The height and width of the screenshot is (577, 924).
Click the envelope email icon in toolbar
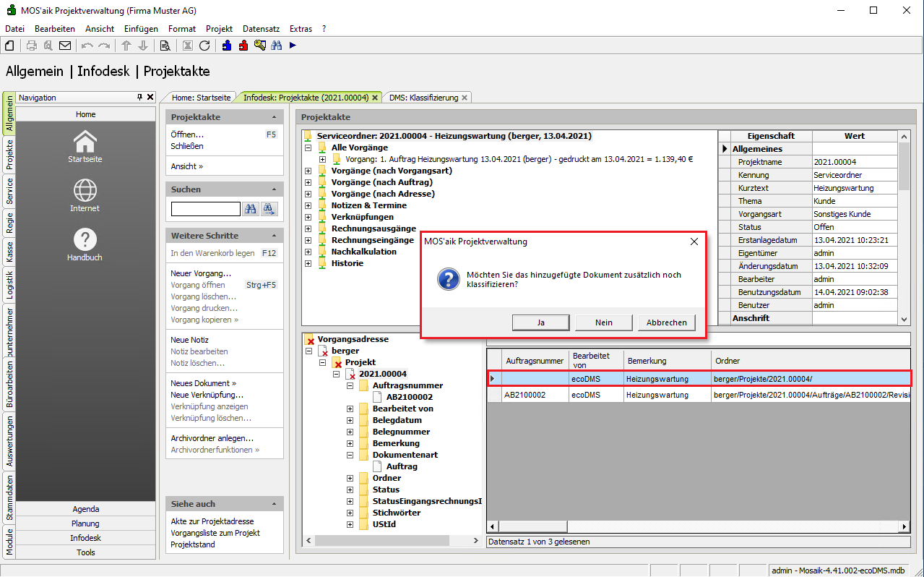pos(65,46)
